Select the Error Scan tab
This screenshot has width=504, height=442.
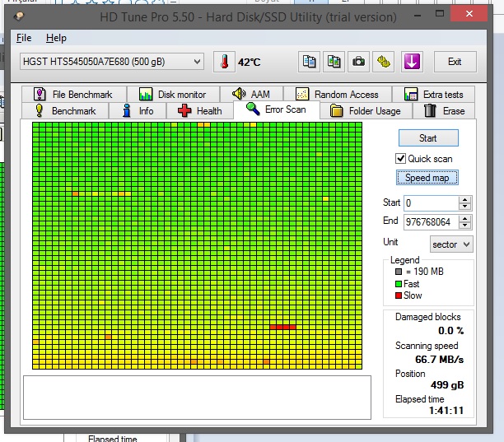pos(277,109)
